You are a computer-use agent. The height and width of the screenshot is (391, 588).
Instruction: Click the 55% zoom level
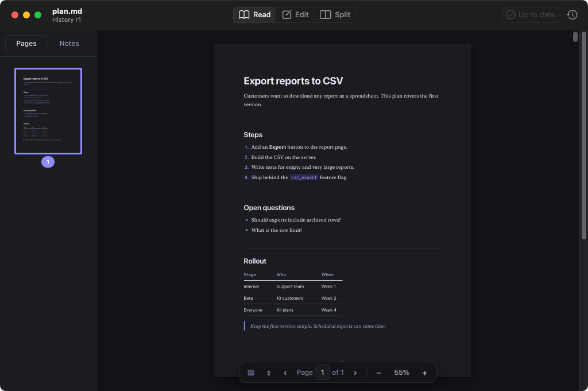[401, 373]
